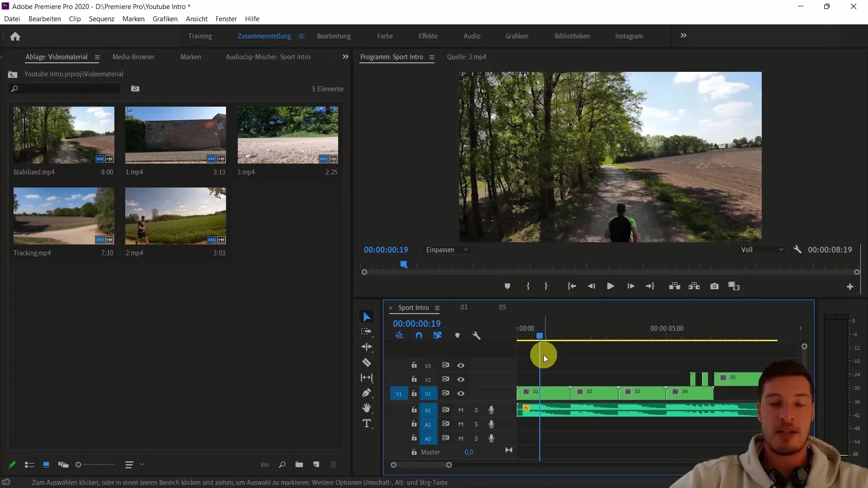Select Tracking.mp4 thumbnail
868x488 pixels.
tap(64, 216)
